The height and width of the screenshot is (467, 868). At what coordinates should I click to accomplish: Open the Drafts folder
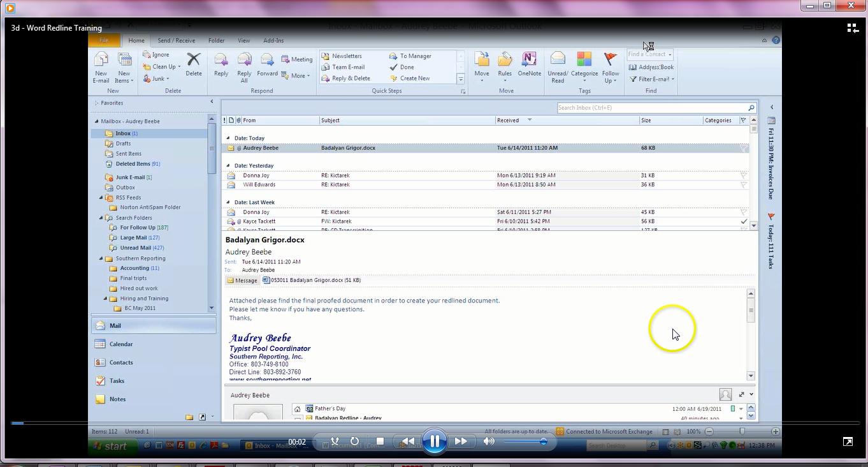pos(123,144)
